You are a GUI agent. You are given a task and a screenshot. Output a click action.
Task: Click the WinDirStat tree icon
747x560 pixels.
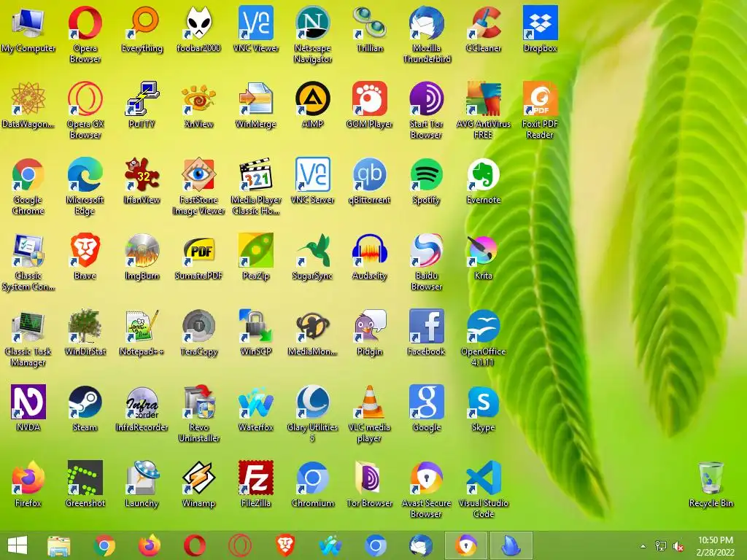click(x=85, y=332)
